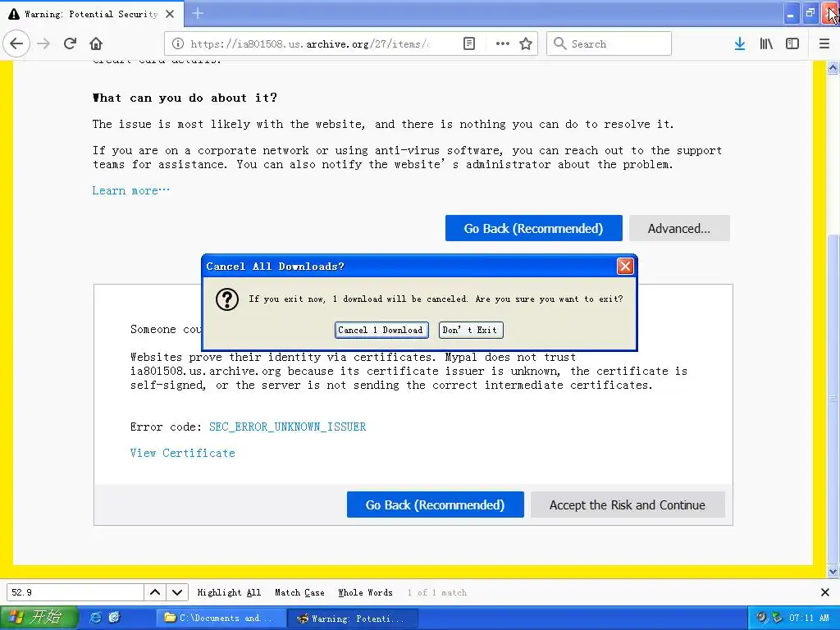Click the "1 of 1 match" status text
The height and width of the screenshot is (630, 840).
(x=437, y=592)
